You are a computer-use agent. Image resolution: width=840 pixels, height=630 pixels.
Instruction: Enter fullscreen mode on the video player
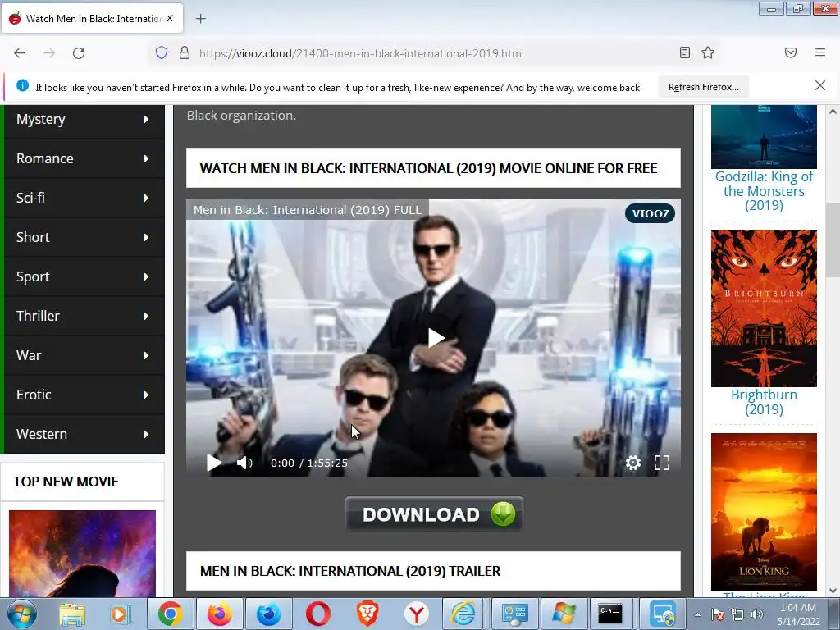[662, 463]
